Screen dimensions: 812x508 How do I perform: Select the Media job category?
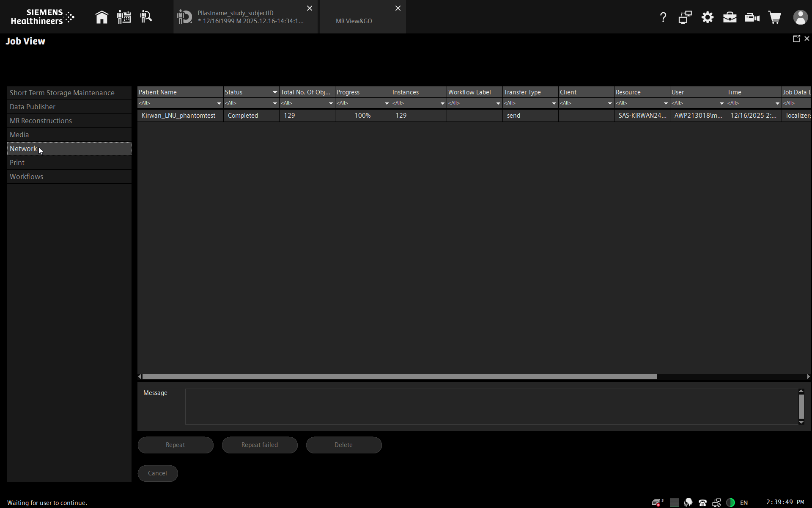click(69, 135)
